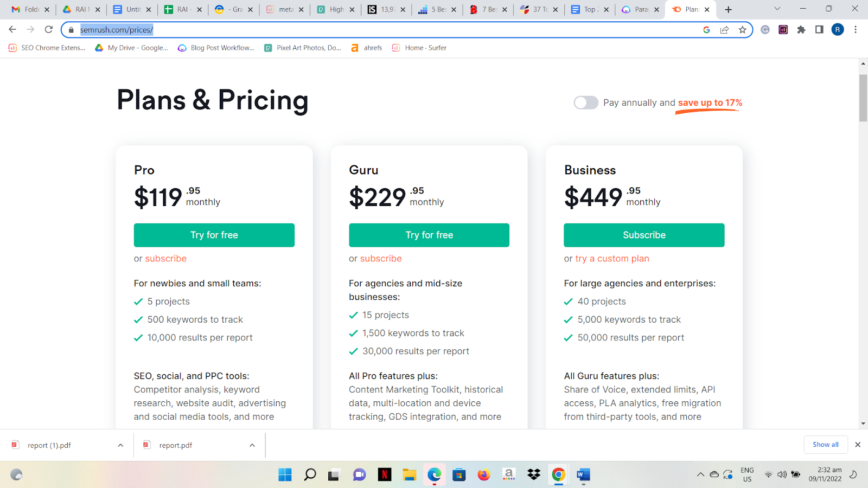The image size is (868, 488).
Task: Open the Chrome three-dot menu
Action: (x=856, y=30)
